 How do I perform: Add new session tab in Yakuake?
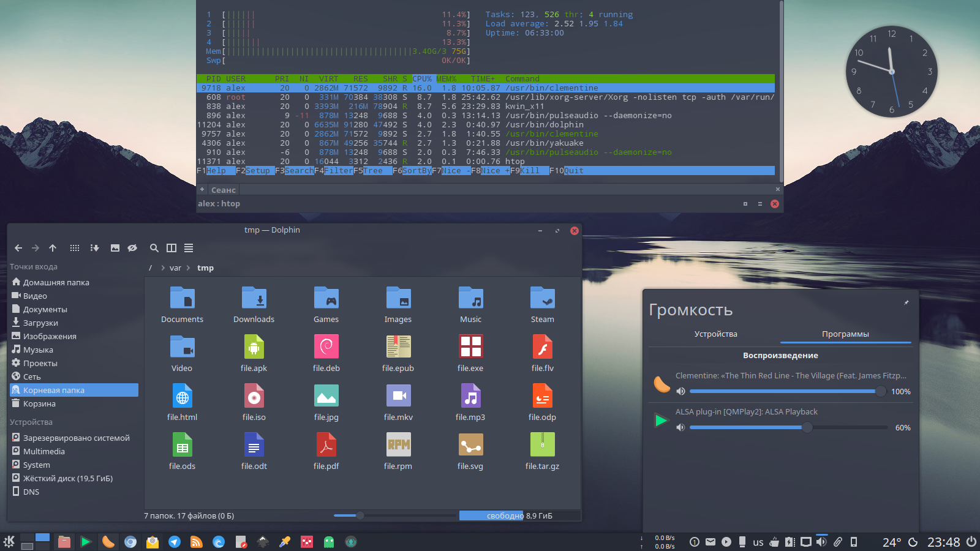[x=202, y=190]
